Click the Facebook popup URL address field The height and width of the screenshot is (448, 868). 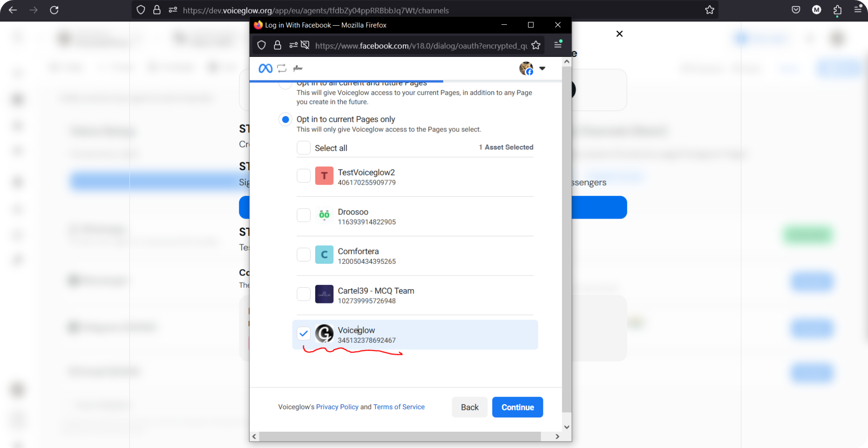pyautogui.click(x=421, y=46)
